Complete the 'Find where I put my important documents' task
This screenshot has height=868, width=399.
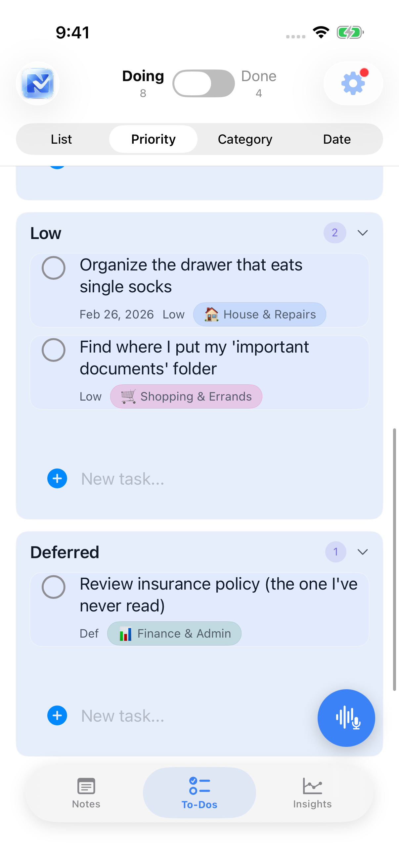54,351
